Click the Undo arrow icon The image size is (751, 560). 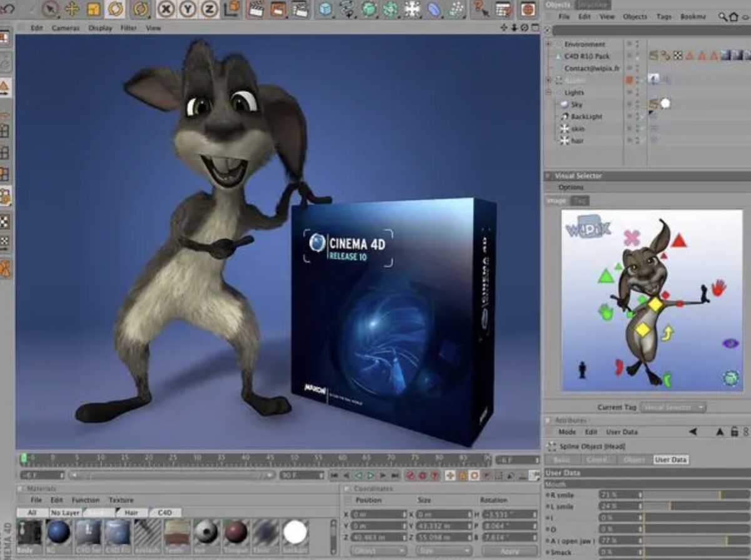8,8
